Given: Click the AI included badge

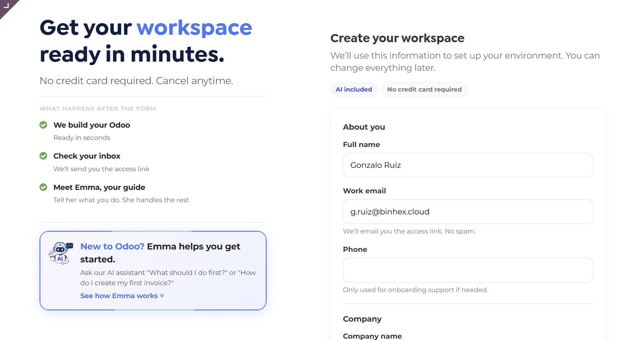Looking at the screenshot, I should (354, 90).
